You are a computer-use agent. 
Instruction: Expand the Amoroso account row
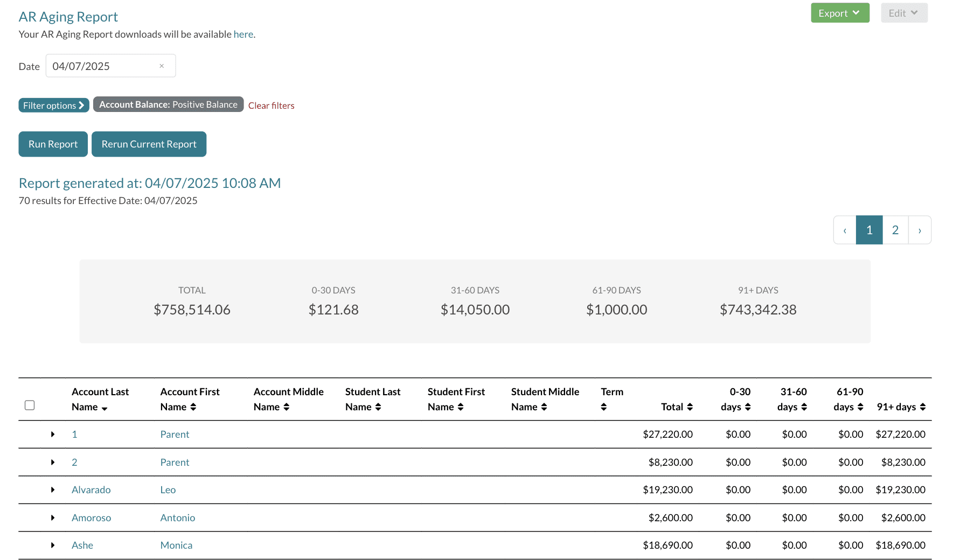[53, 518]
